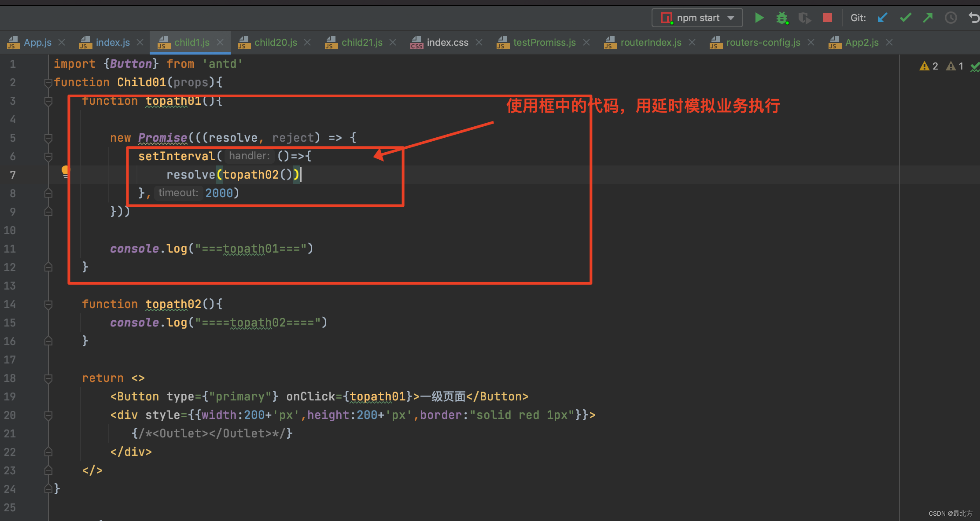Click line number 19 in gutter

point(10,397)
